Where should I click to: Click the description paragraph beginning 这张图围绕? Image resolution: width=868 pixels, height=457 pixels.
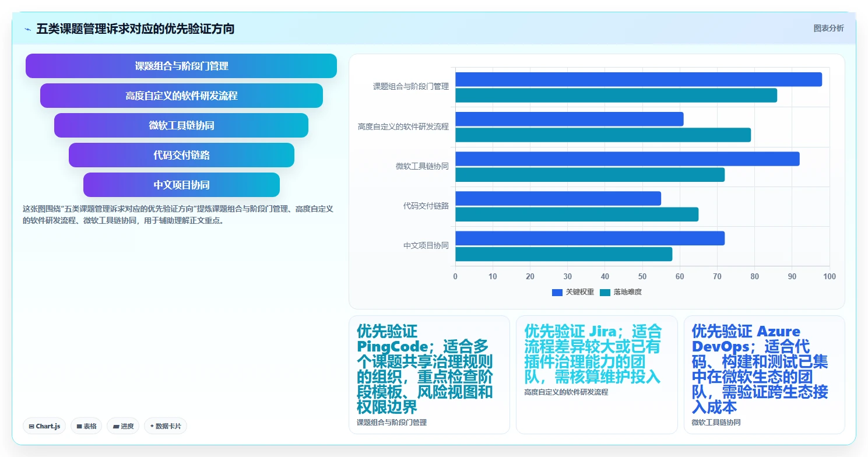(178, 215)
